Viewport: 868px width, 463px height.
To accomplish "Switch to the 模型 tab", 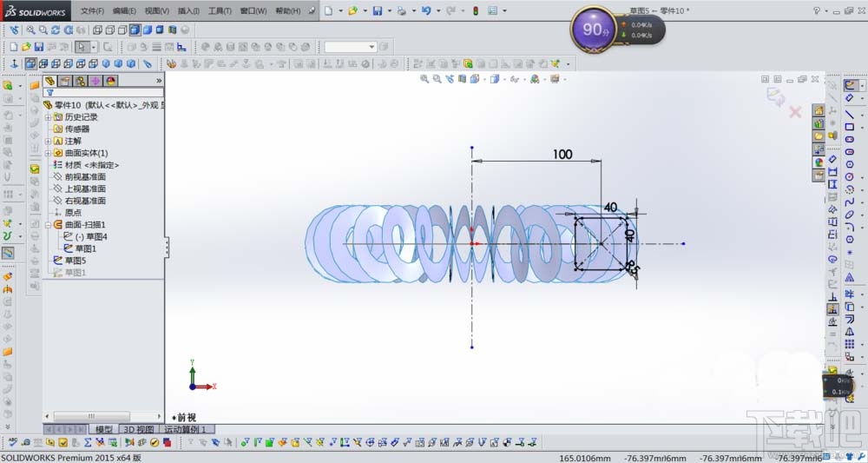I will [x=103, y=429].
